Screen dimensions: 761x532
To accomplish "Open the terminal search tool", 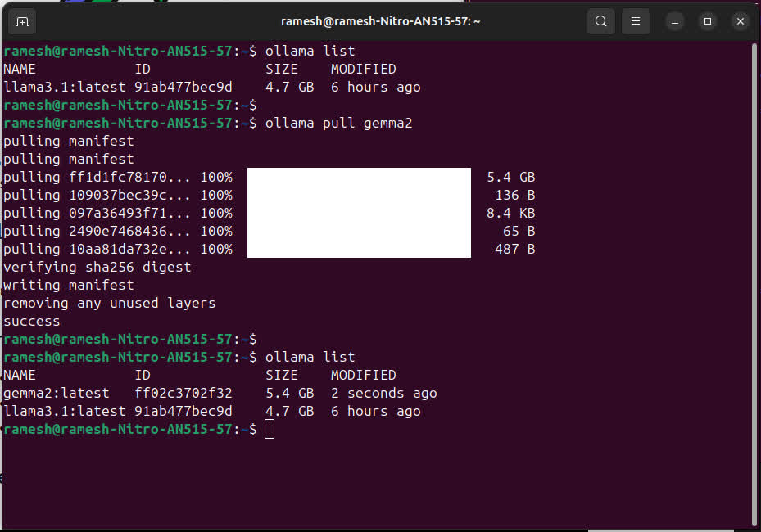I will click(x=600, y=21).
